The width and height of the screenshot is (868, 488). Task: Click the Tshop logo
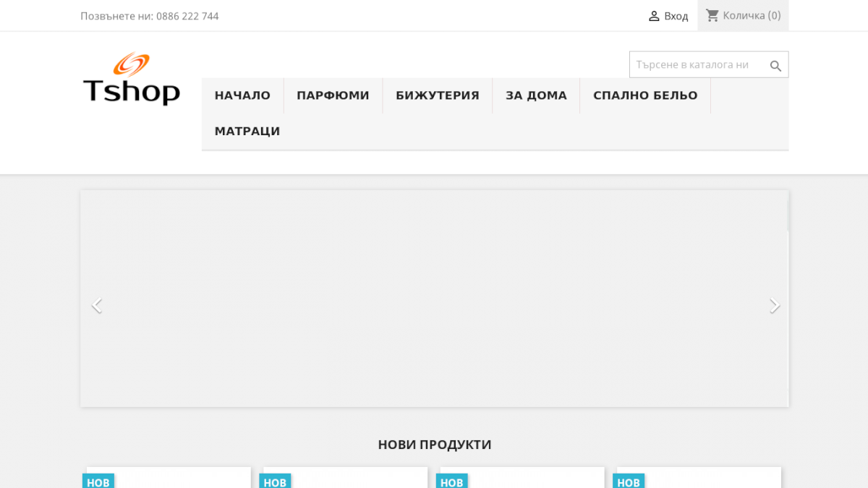(x=132, y=80)
